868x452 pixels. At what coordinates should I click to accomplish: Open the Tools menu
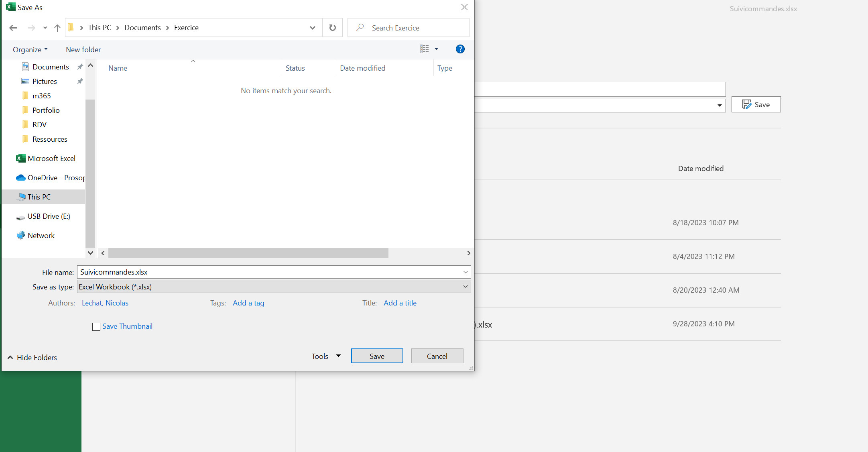(x=325, y=356)
